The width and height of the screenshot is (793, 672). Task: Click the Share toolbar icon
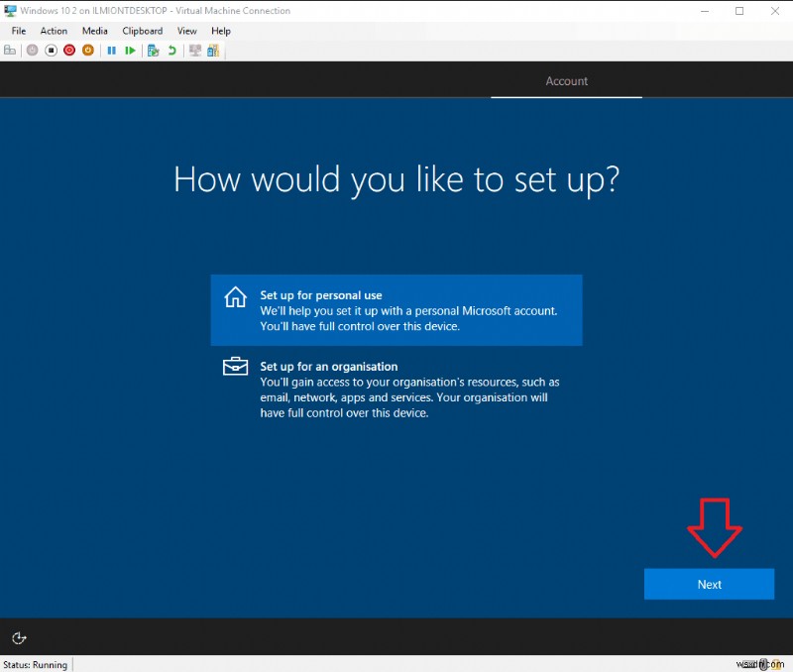[213, 50]
